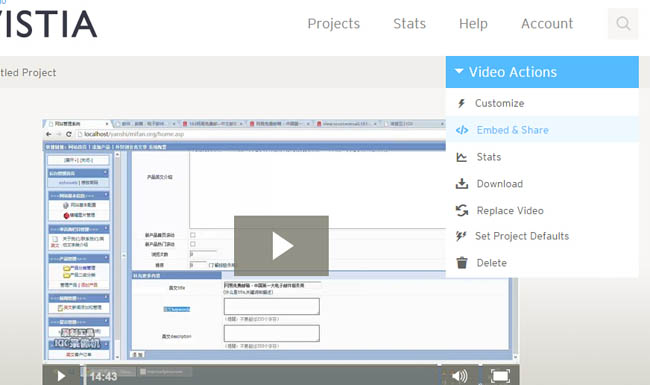This screenshot has height=385, width=650.
Task: Open the Projects menu
Action: [334, 24]
